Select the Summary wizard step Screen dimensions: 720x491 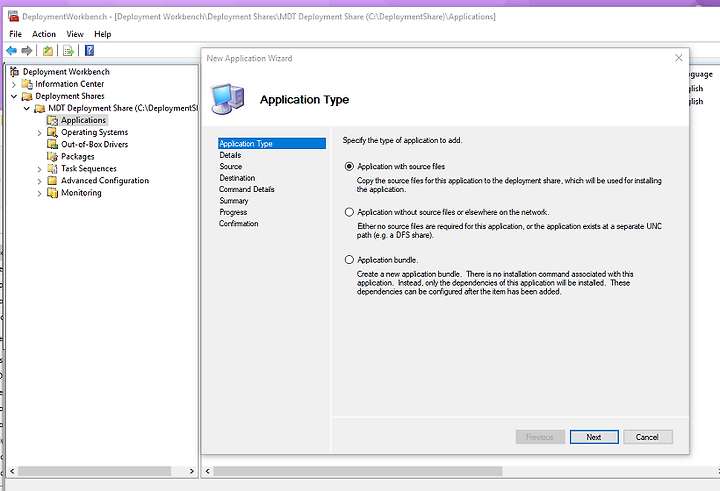click(234, 201)
